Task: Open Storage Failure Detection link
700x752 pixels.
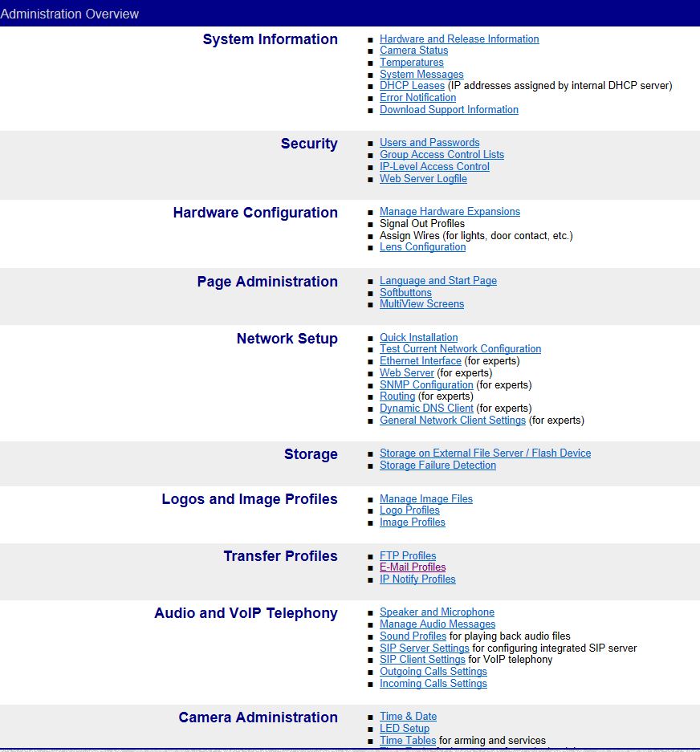Action: click(x=437, y=465)
